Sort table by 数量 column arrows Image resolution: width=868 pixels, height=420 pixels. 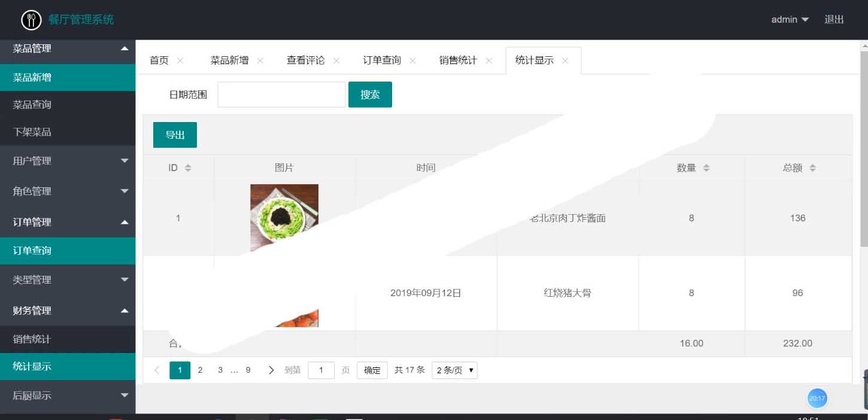(x=706, y=168)
